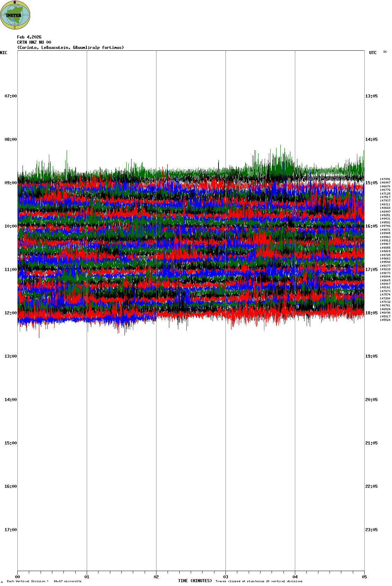Select the 17:00 local time label

10,530
